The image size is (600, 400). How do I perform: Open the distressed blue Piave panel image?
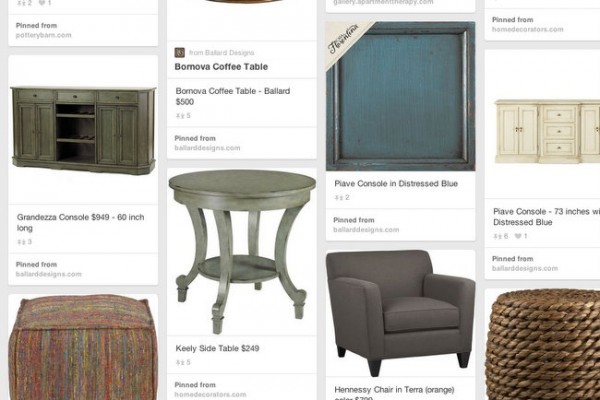401,96
